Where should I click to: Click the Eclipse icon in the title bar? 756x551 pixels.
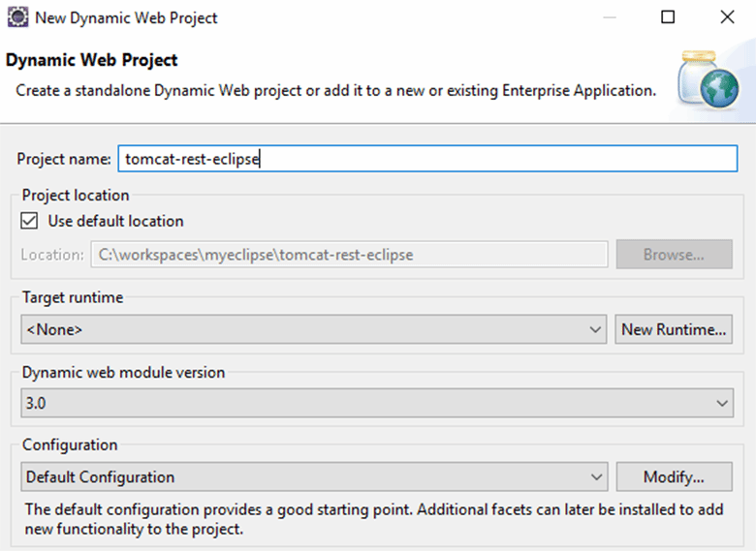17,17
